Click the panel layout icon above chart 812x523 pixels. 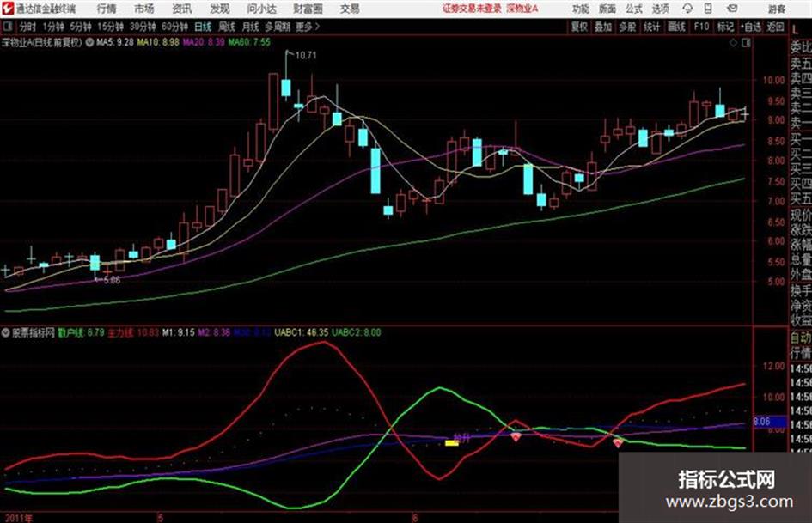(746, 43)
